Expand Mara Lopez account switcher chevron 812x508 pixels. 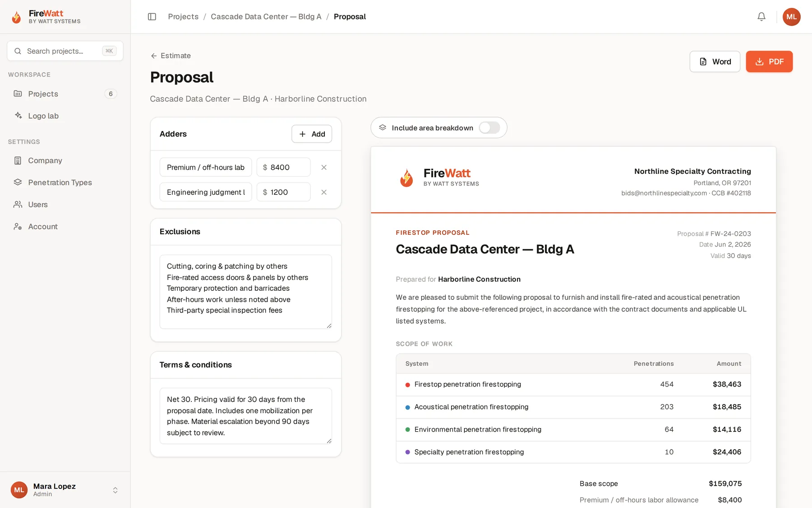[115, 490]
